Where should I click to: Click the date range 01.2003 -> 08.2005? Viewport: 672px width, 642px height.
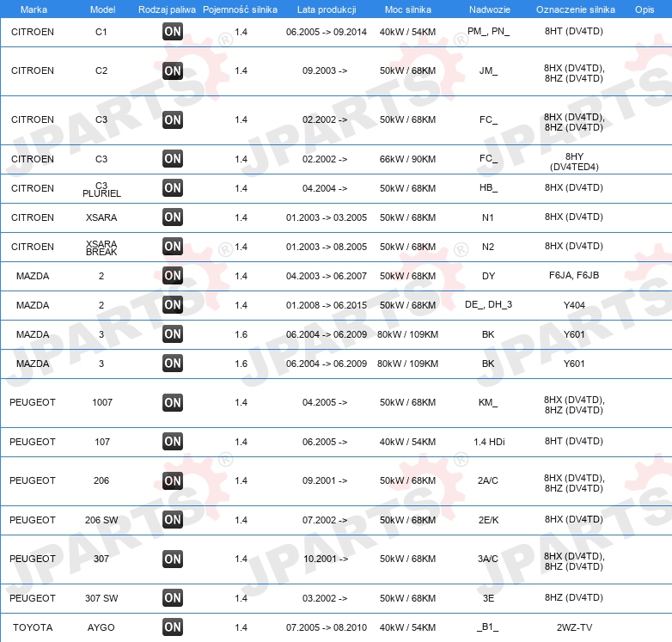coord(327,247)
